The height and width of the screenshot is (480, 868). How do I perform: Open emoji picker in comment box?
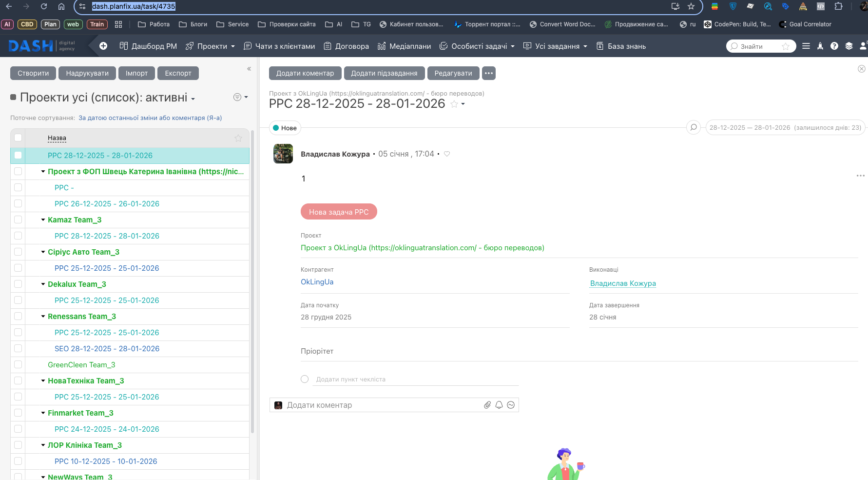click(511, 405)
